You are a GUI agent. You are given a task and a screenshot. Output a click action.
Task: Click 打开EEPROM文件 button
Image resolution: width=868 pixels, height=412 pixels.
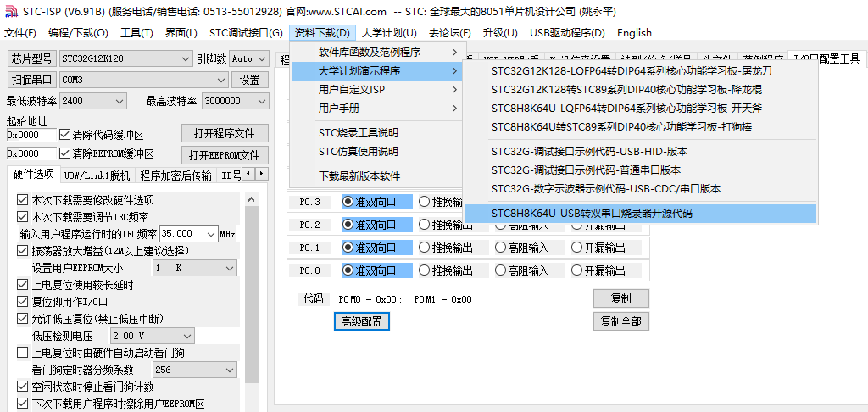click(x=225, y=154)
